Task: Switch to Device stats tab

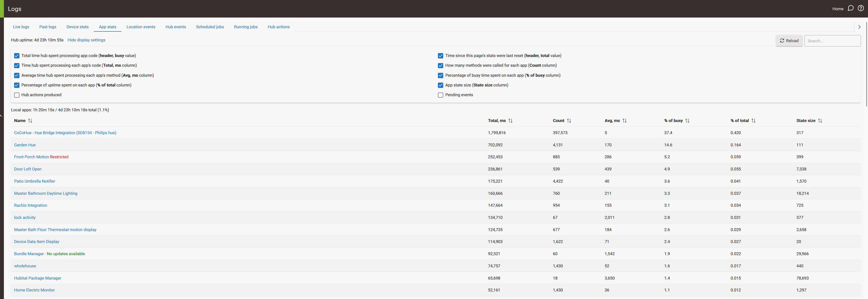Action: 78,27
